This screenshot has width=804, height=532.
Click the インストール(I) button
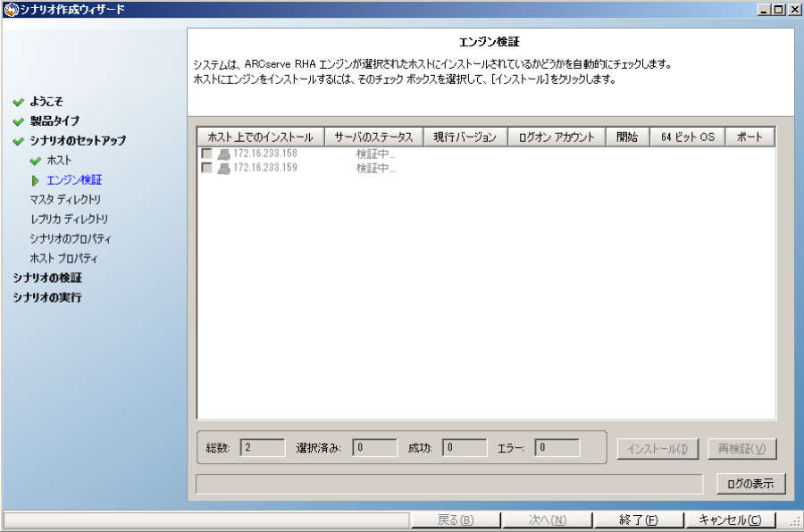657,449
